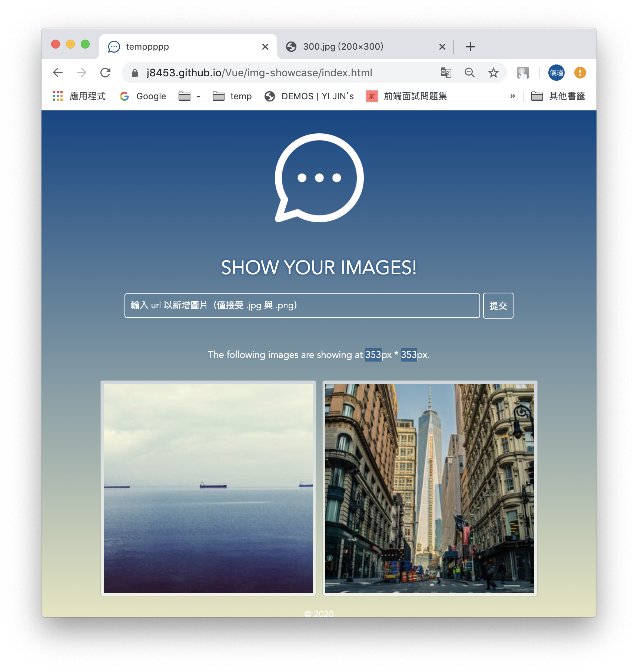Focus the image url input field
Screen dimensions: 638x672
(x=302, y=306)
